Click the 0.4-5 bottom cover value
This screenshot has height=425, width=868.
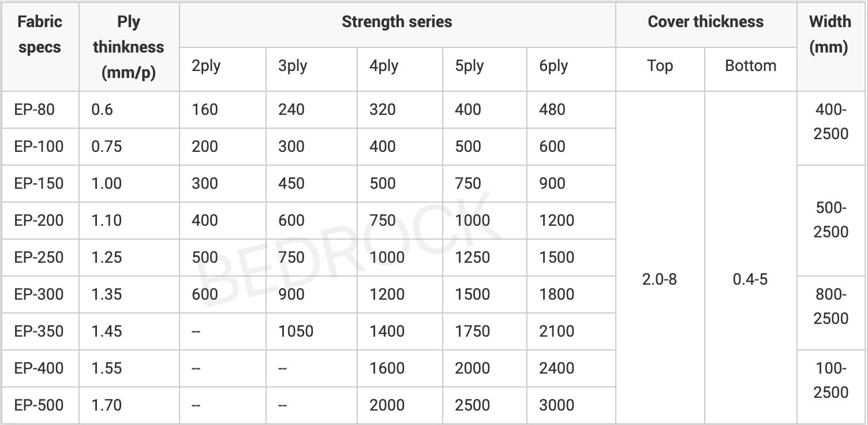click(750, 279)
